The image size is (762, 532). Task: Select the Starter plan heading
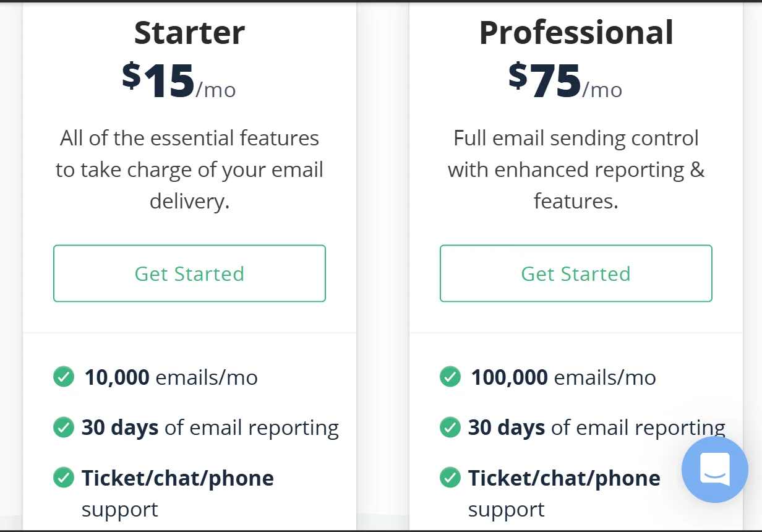click(x=189, y=33)
